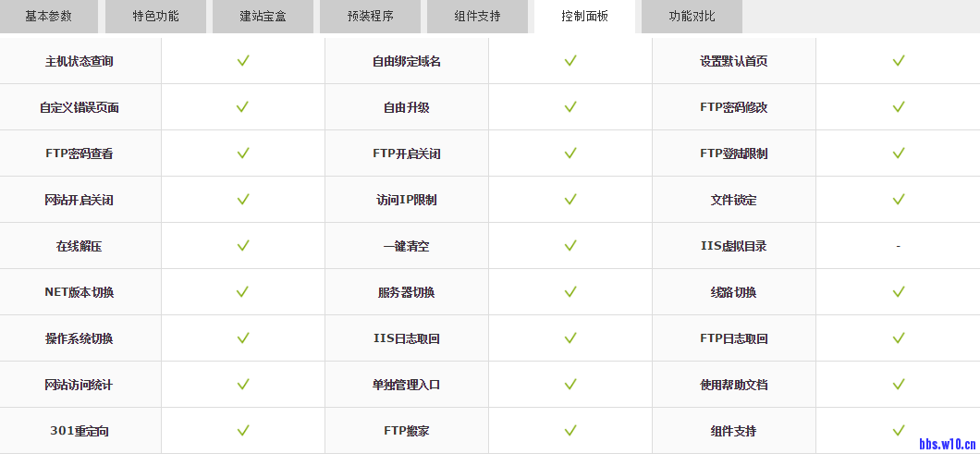The width and height of the screenshot is (980, 454).
Task: Click the checkmark beside 自由绑定域名
Action: 570,61
